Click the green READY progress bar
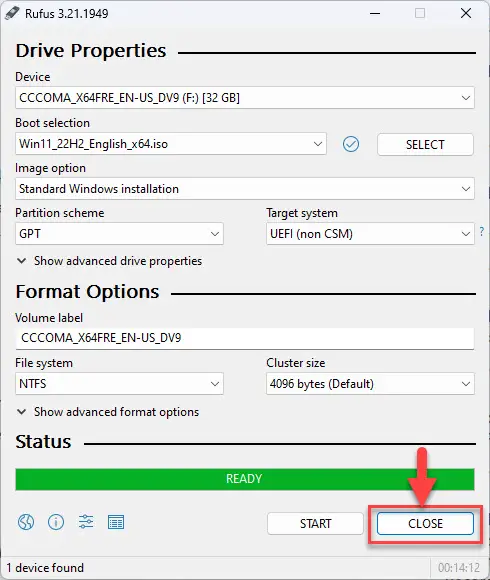The width and height of the screenshot is (490, 580). (245, 479)
